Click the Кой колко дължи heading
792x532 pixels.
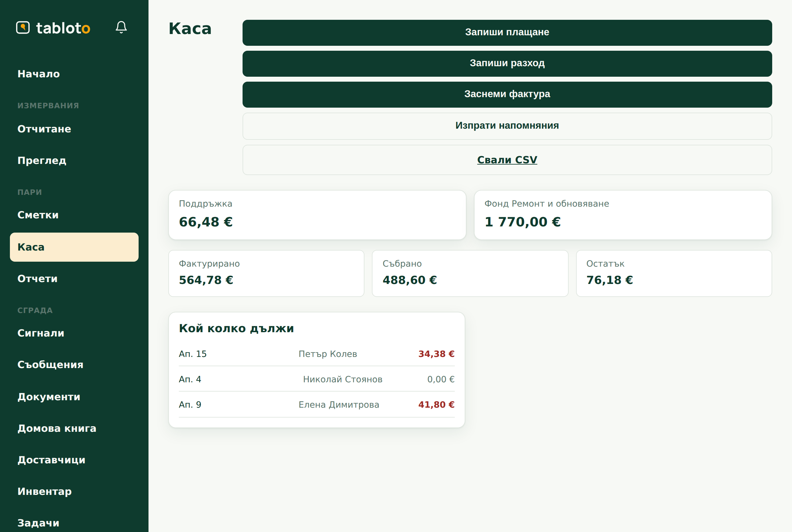tap(236, 328)
